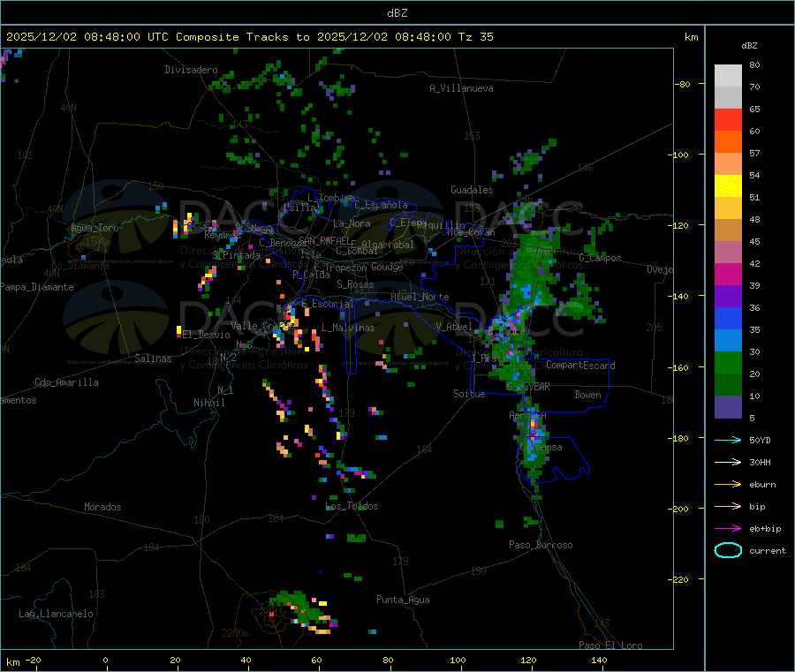Click the cyan 50YD arrow icon
The height and width of the screenshot is (672, 795).
pos(728,440)
